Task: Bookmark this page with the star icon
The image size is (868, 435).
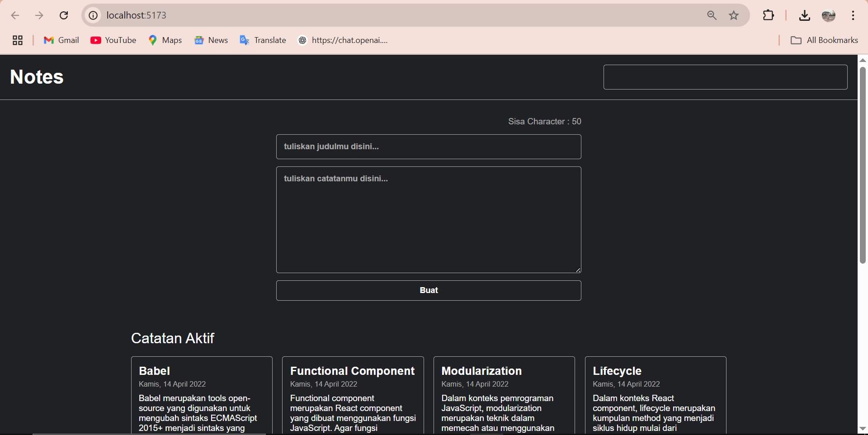Action: tap(734, 15)
